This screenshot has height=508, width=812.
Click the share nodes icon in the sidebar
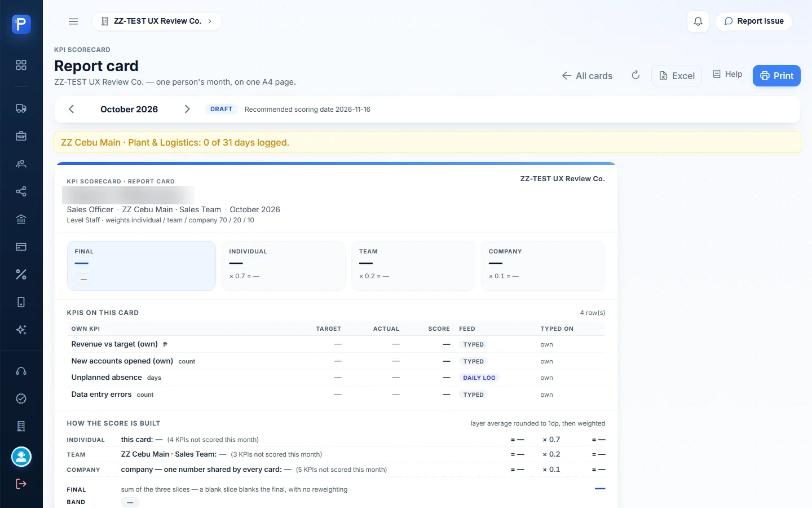pos(21,191)
